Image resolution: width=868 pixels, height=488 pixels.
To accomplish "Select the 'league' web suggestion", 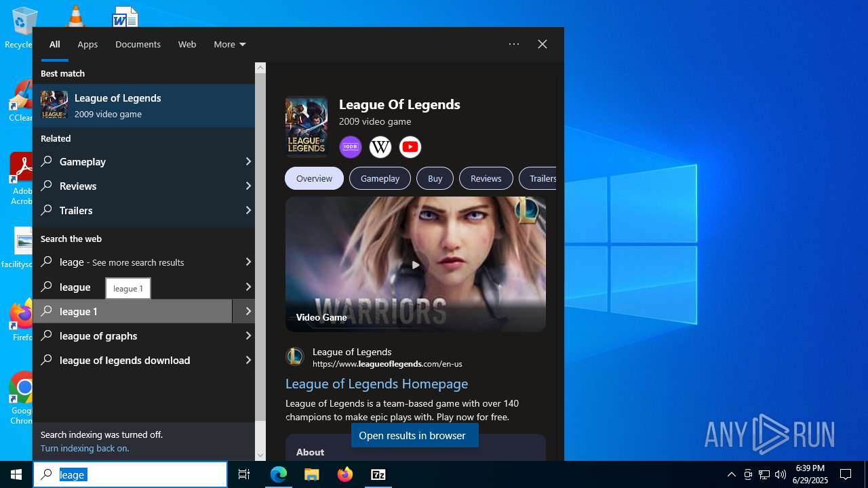I will (75, 287).
